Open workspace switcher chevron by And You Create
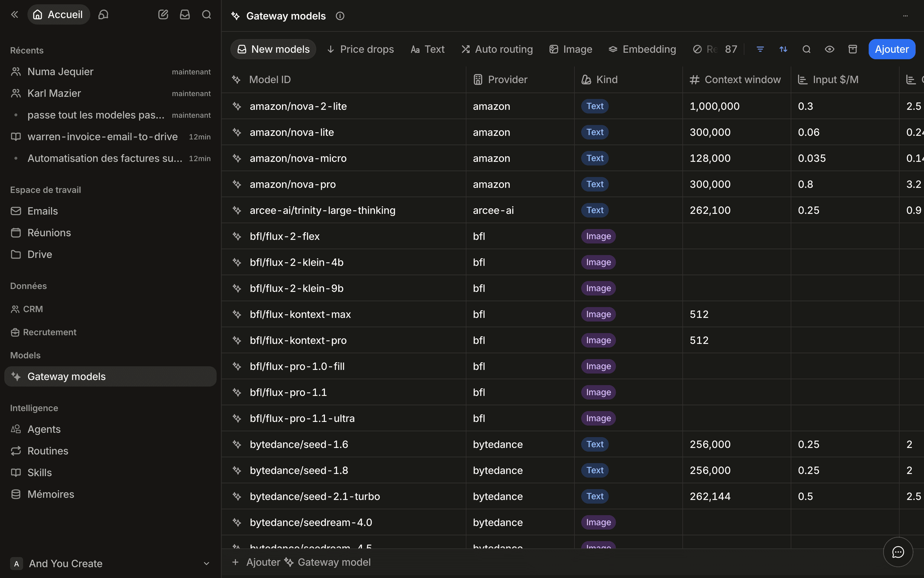This screenshot has width=924, height=578. pyautogui.click(x=206, y=564)
